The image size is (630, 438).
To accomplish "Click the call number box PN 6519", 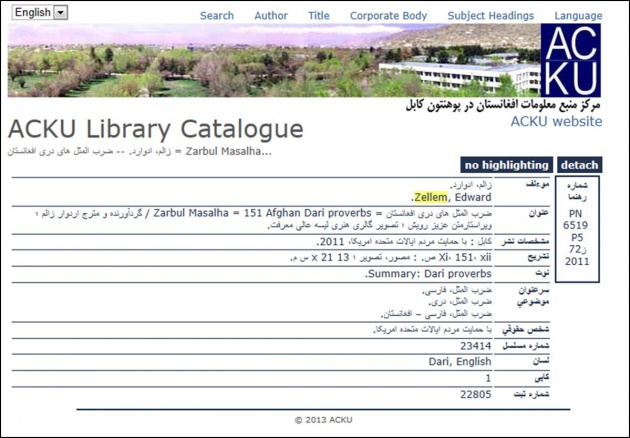I will 577,229.
